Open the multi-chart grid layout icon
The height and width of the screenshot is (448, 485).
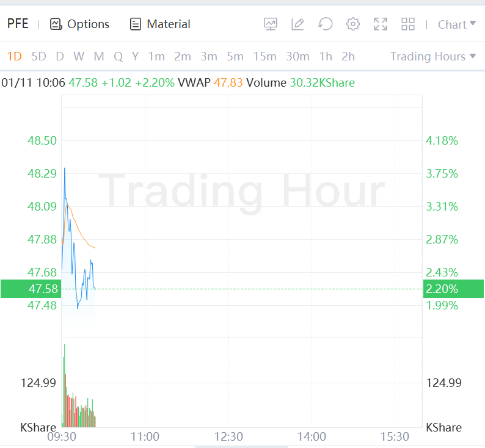pyautogui.click(x=408, y=24)
